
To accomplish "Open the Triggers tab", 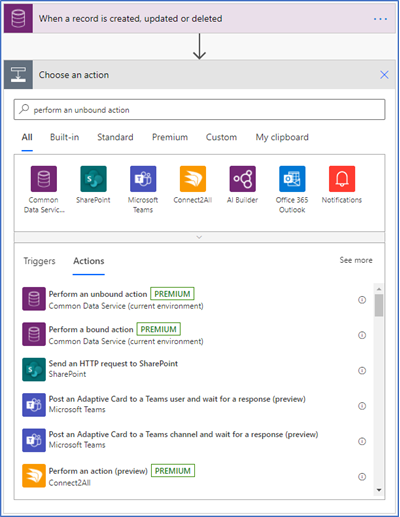I will point(39,261).
